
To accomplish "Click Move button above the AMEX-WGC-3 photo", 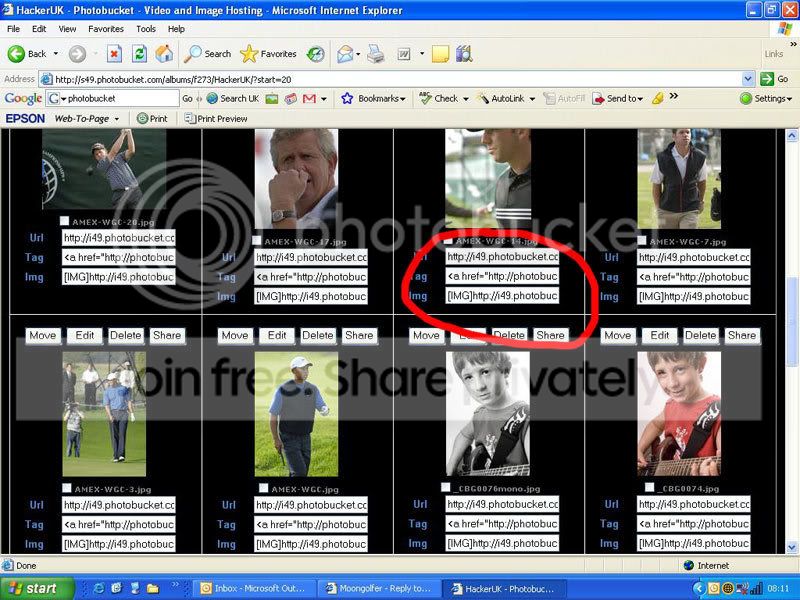I will pos(42,336).
